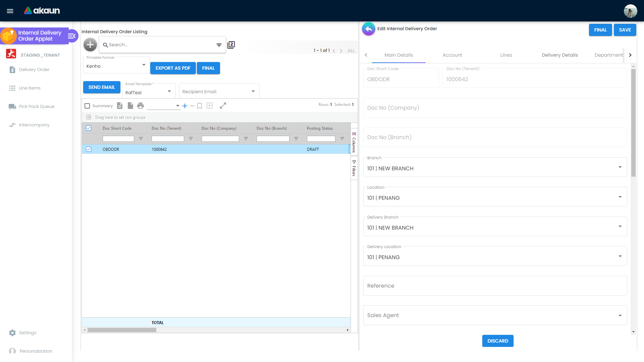
Task: Open Doc Short Code column filter
Action: tap(141, 138)
